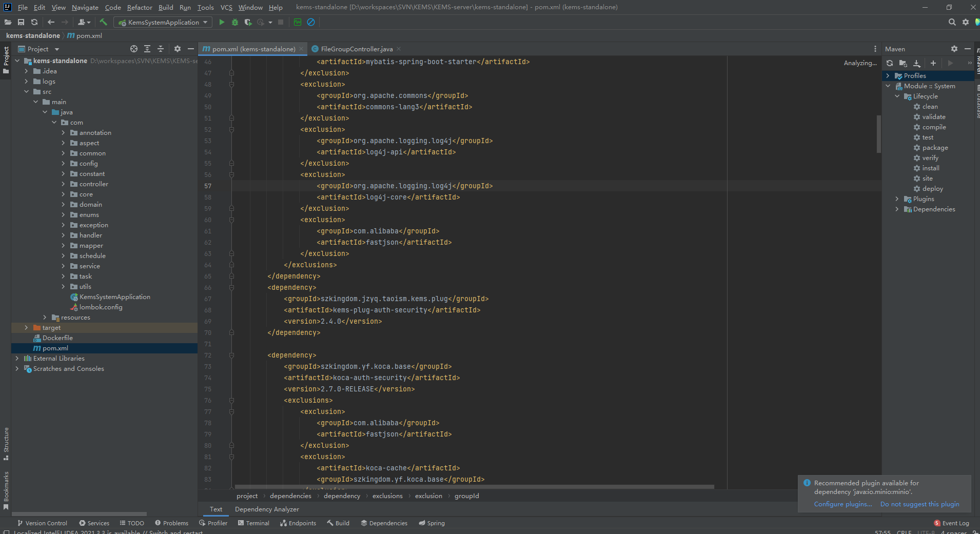
Task: Navigate back with the left arrow icon
Action: point(51,22)
